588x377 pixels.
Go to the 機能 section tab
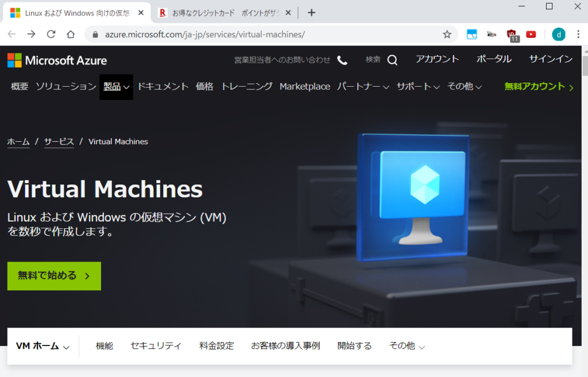[105, 346]
